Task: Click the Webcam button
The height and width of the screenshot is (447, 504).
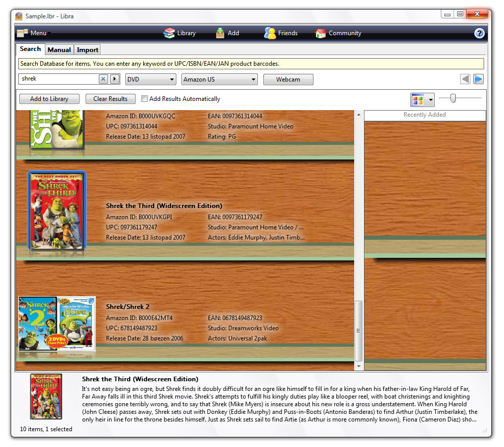Action: (x=288, y=80)
